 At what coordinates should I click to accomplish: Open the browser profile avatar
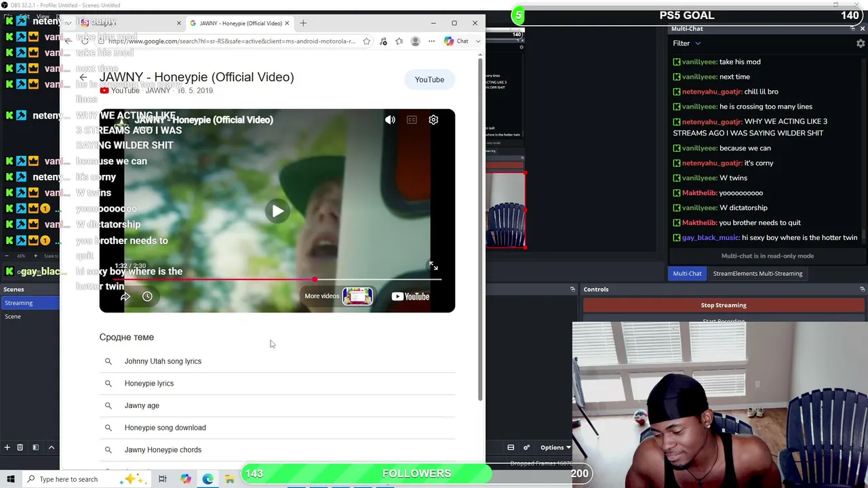coord(416,41)
